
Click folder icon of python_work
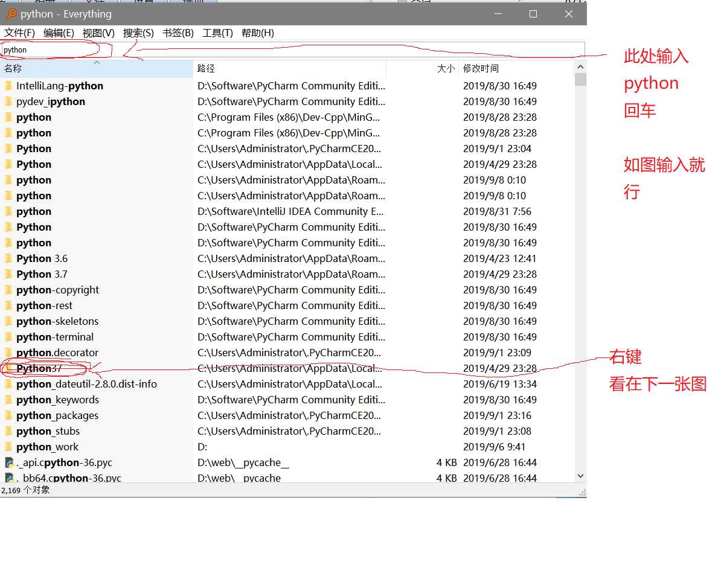[8, 447]
